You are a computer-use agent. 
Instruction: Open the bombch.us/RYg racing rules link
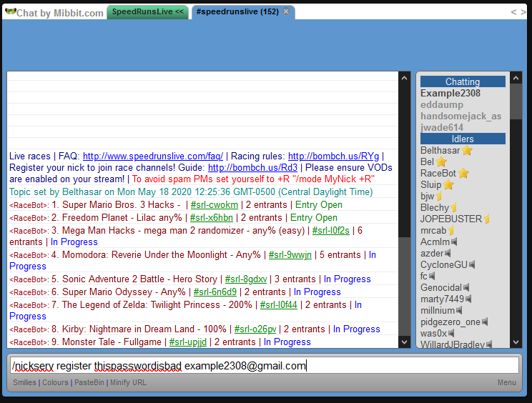333,156
